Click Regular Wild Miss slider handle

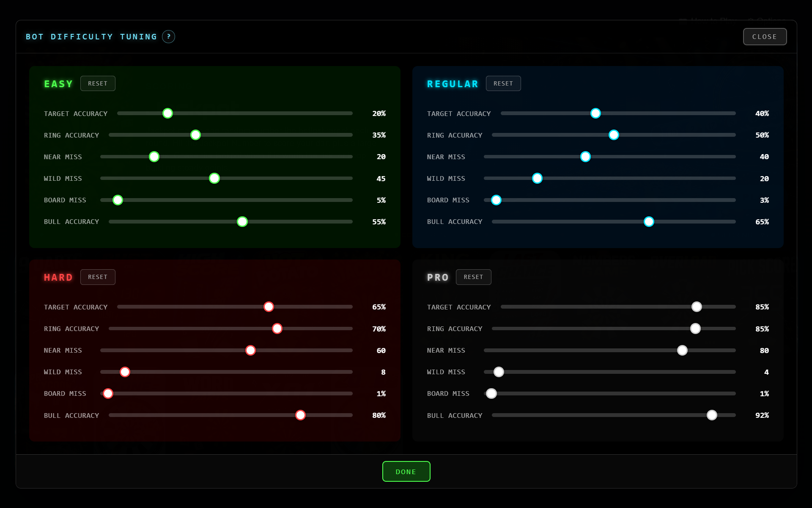click(x=537, y=178)
